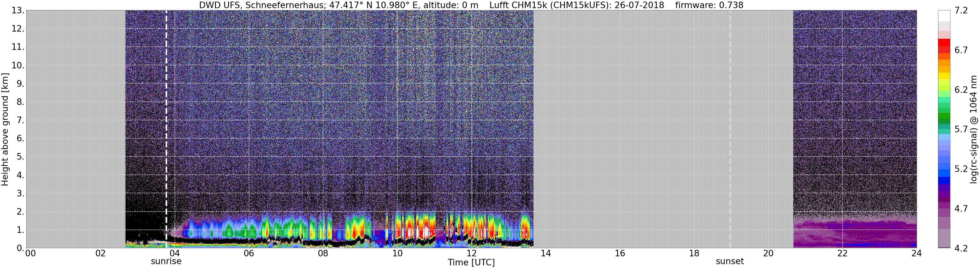Screen dimensions: 980x269
Task: Click the 5.7 value on the colorbar
Action: pos(961,129)
